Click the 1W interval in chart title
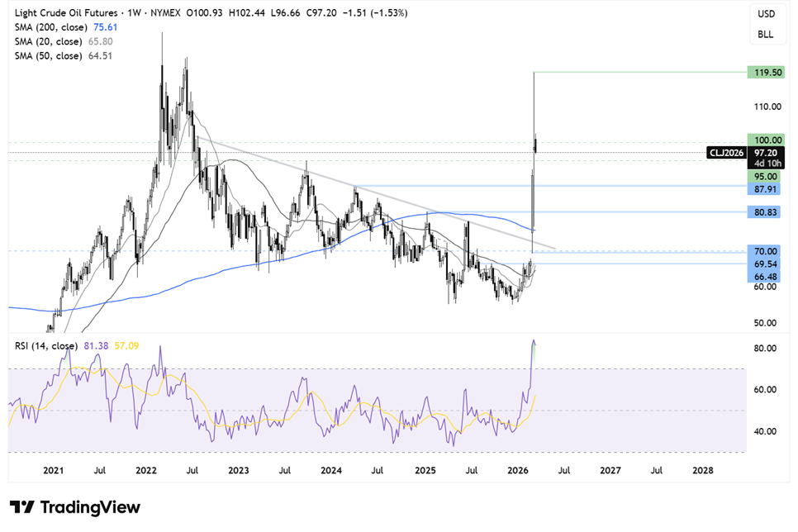This screenshot has height=532, width=798. pyautogui.click(x=135, y=12)
